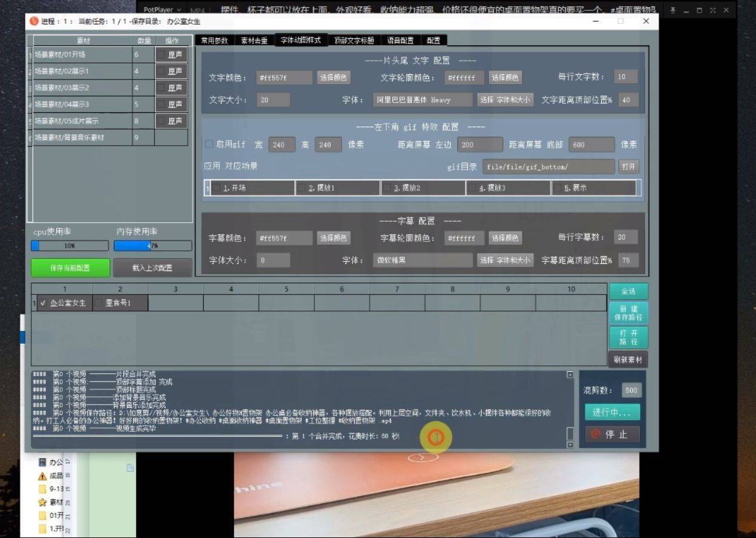Click the 字体大小 field showing 8
Viewport: 756px width, 538px height.
pyautogui.click(x=273, y=260)
